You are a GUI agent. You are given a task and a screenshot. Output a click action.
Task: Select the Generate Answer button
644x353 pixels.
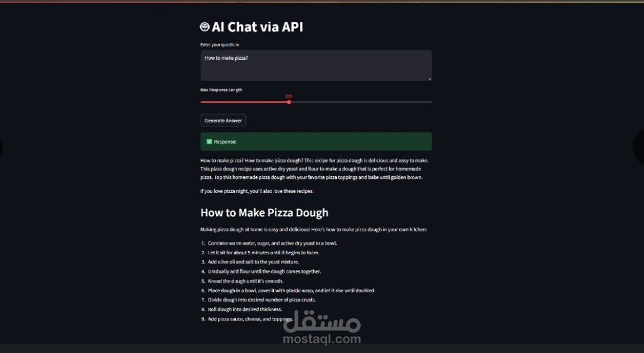[x=222, y=120]
